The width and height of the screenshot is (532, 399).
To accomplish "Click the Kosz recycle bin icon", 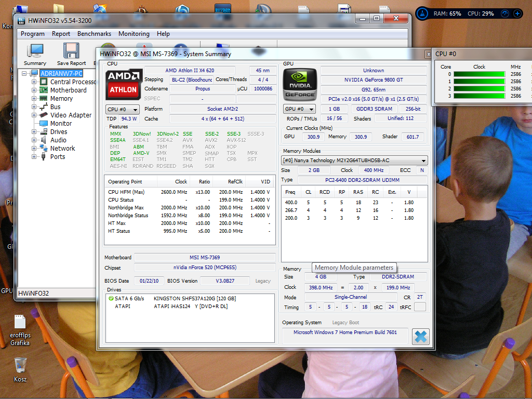I will pyautogui.click(x=20, y=365).
